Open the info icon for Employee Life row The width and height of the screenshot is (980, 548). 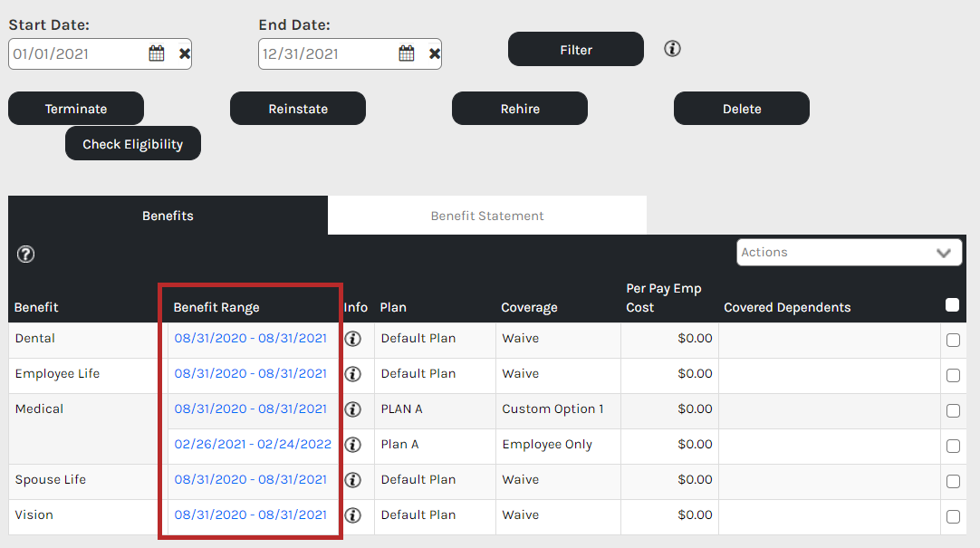353,374
